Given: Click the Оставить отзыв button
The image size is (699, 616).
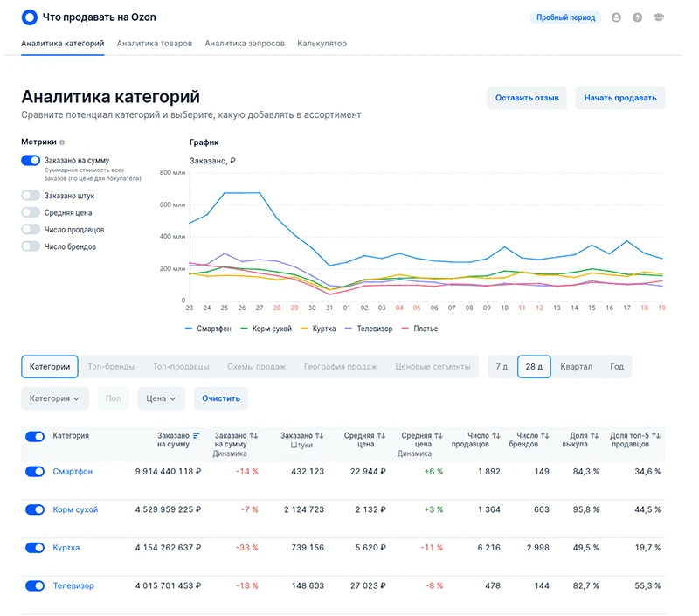Looking at the screenshot, I should coord(527,98).
